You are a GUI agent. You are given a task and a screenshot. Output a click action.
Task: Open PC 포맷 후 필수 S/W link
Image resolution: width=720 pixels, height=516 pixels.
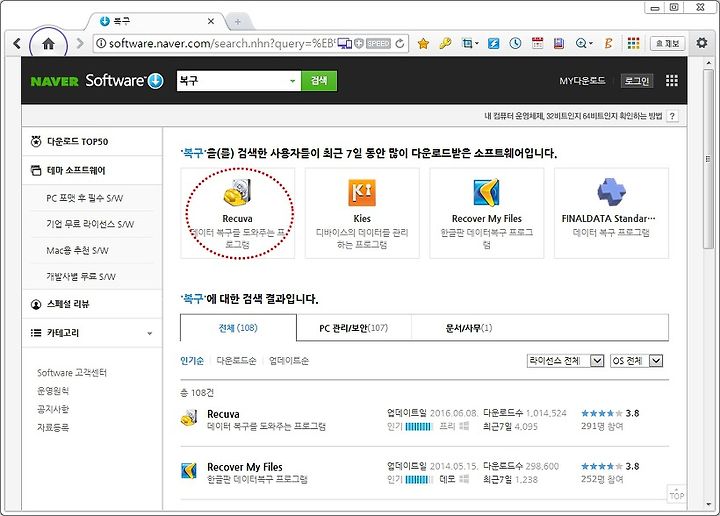tap(84, 198)
